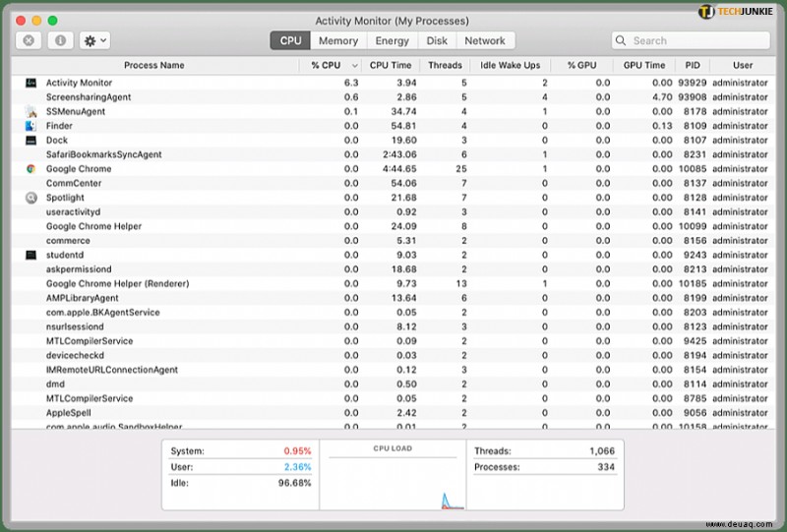Click the Google Chrome process icon
Screen dimensions: 787x532
(x=31, y=169)
